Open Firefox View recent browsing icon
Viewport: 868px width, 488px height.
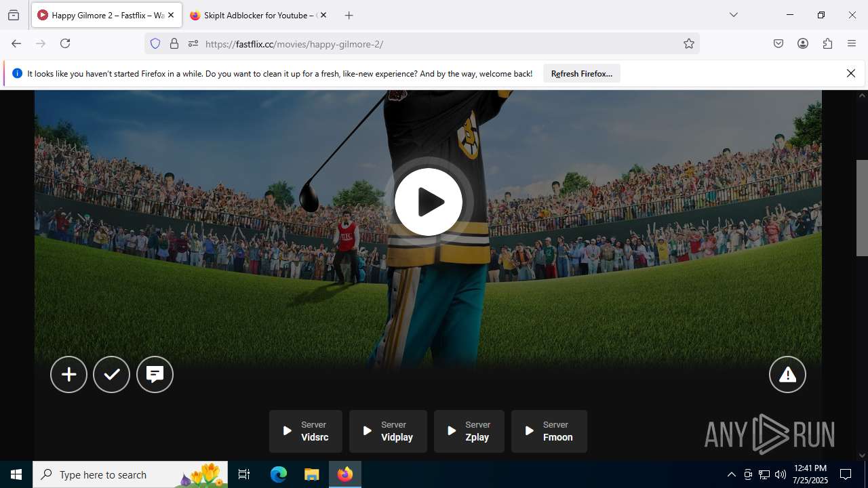click(x=14, y=15)
